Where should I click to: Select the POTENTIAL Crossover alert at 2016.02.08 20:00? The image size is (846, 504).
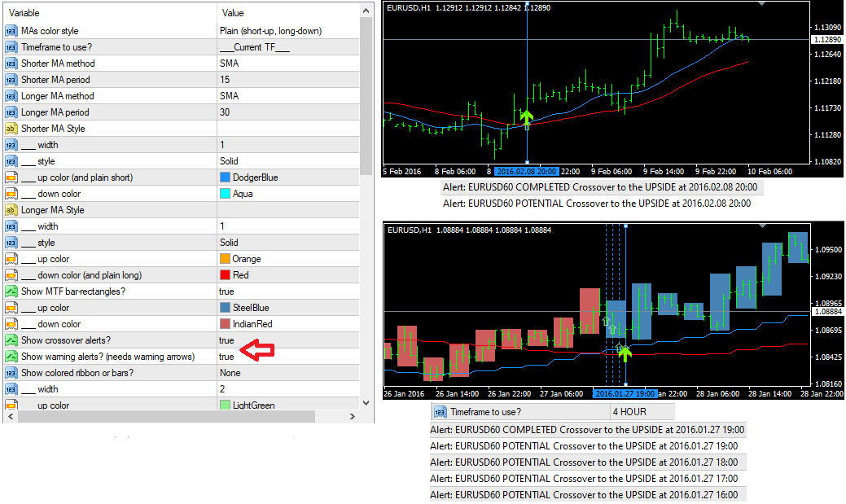click(x=597, y=204)
